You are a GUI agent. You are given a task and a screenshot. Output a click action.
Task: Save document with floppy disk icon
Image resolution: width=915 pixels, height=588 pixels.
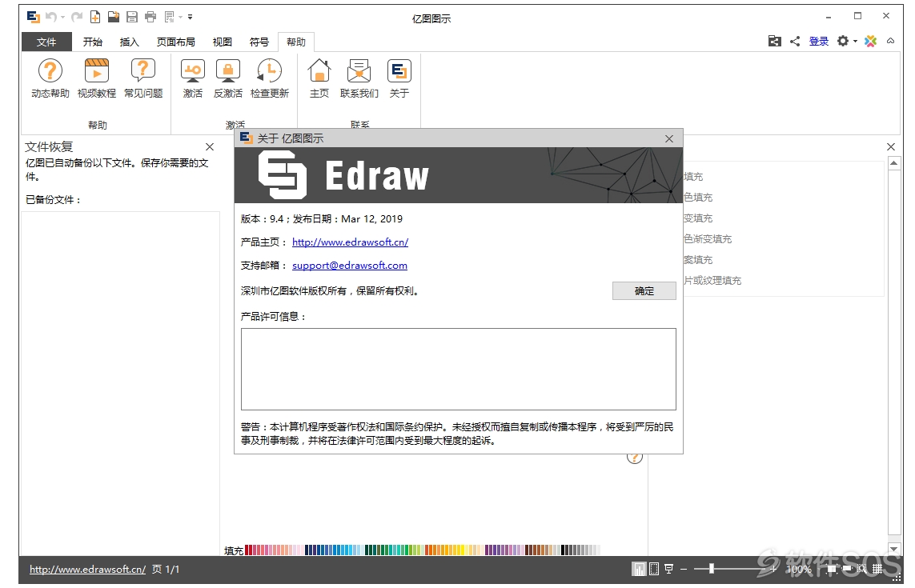(132, 17)
